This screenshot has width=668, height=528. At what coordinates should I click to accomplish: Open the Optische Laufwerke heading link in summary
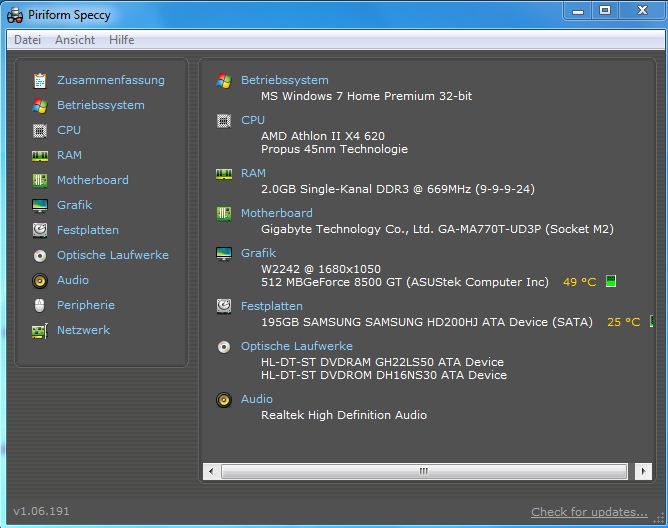tap(297, 346)
